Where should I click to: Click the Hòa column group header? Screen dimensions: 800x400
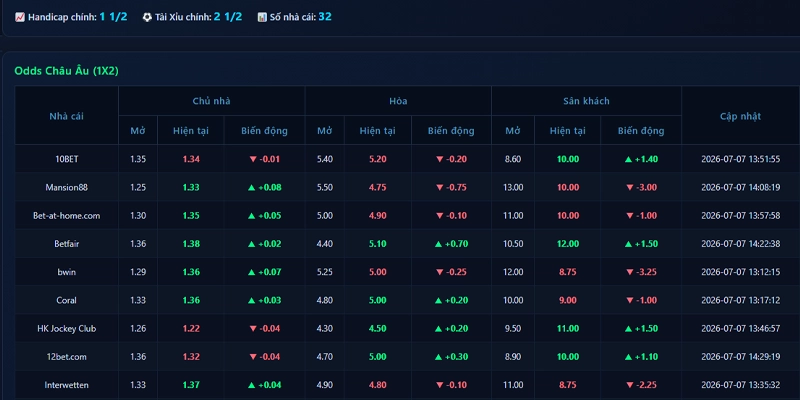(x=398, y=101)
